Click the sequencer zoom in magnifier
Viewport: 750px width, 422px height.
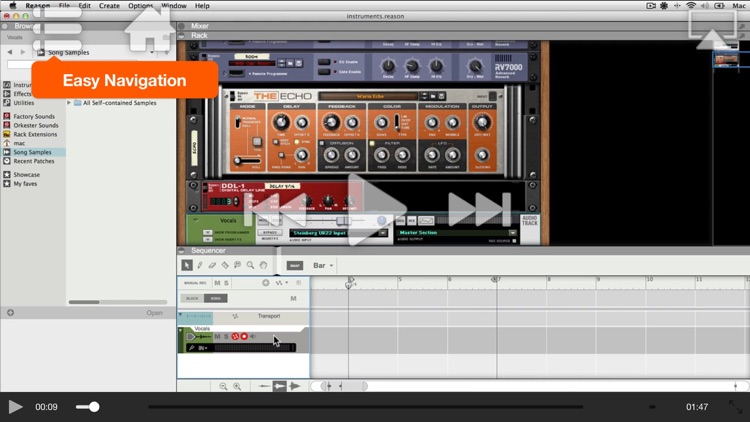point(237,386)
